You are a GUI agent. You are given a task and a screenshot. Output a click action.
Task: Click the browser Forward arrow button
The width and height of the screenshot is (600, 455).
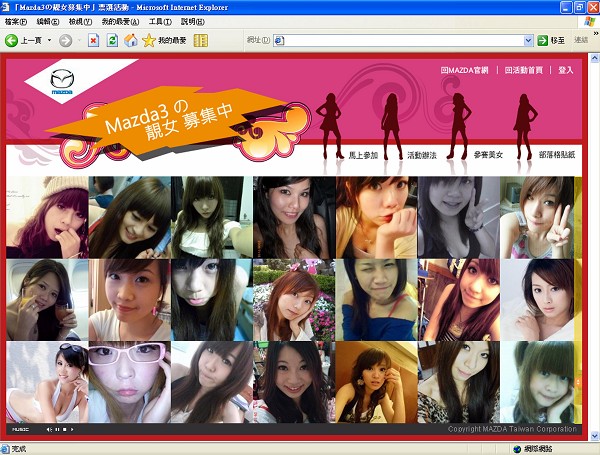(65, 40)
